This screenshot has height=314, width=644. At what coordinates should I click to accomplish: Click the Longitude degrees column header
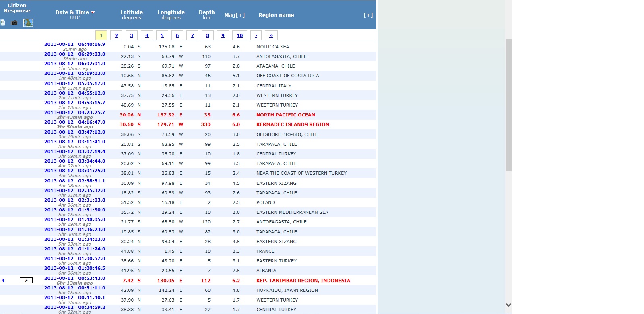pyautogui.click(x=171, y=15)
